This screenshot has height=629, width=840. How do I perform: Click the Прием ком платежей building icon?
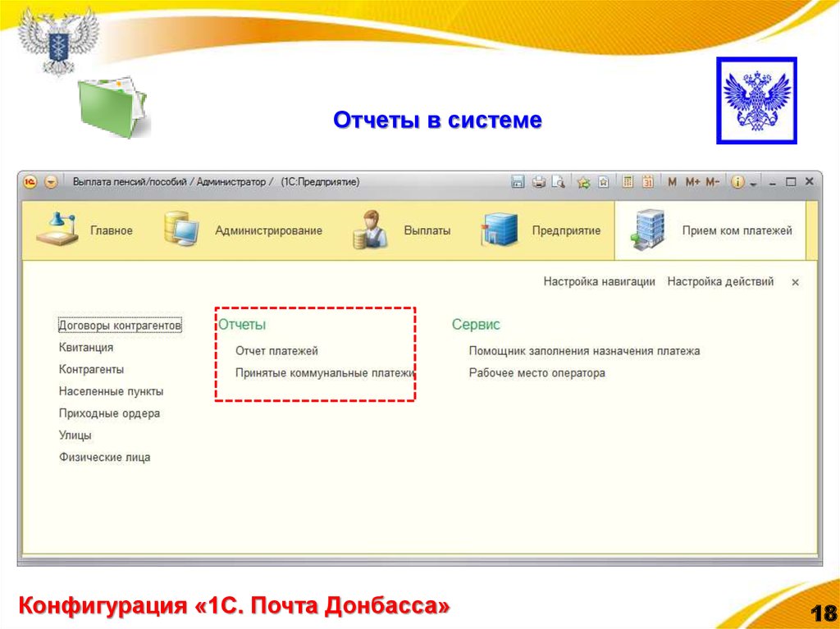tap(648, 230)
